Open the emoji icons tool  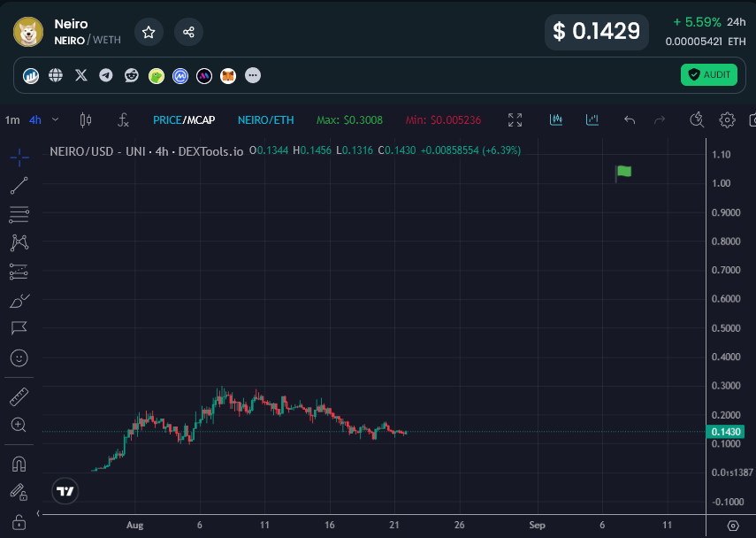pyautogui.click(x=19, y=358)
